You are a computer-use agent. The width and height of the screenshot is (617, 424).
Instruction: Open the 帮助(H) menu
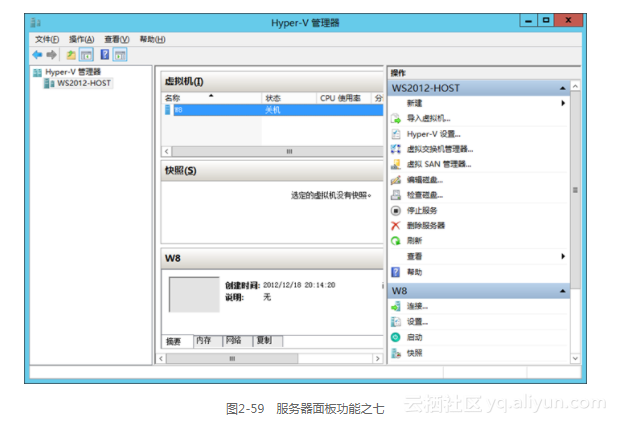pos(152,39)
